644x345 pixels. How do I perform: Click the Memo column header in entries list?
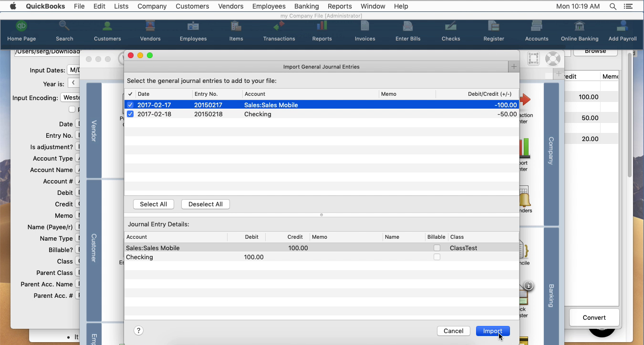tap(407, 94)
